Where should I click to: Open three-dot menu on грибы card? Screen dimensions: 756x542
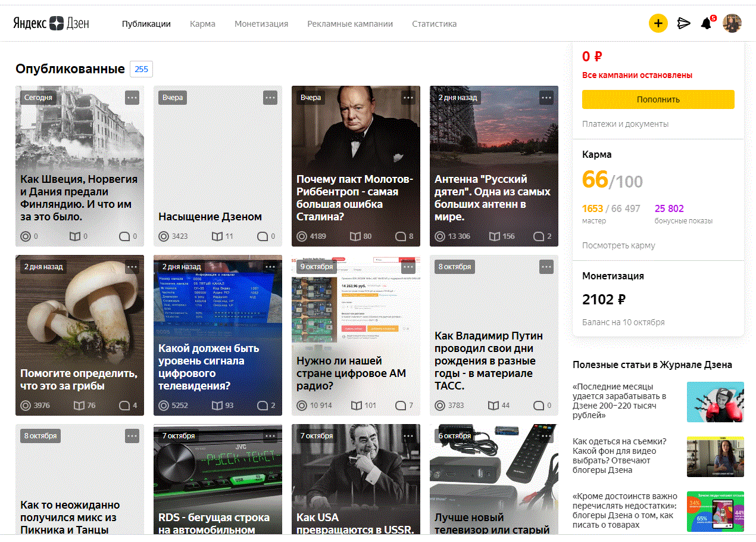click(x=132, y=266)
